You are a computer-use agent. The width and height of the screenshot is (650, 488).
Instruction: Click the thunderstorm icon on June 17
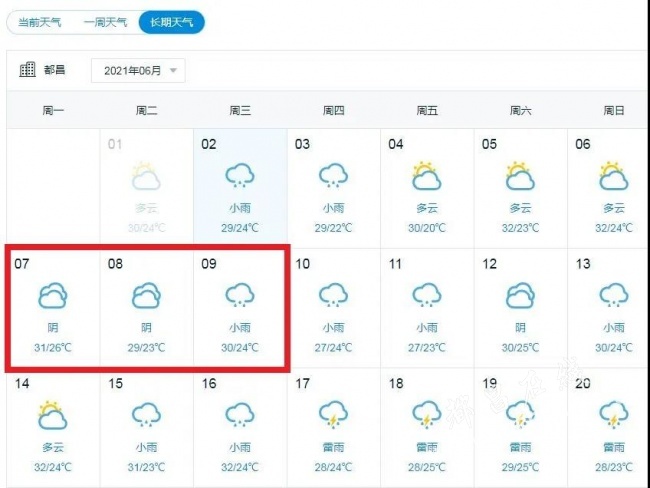coord(333,414)
